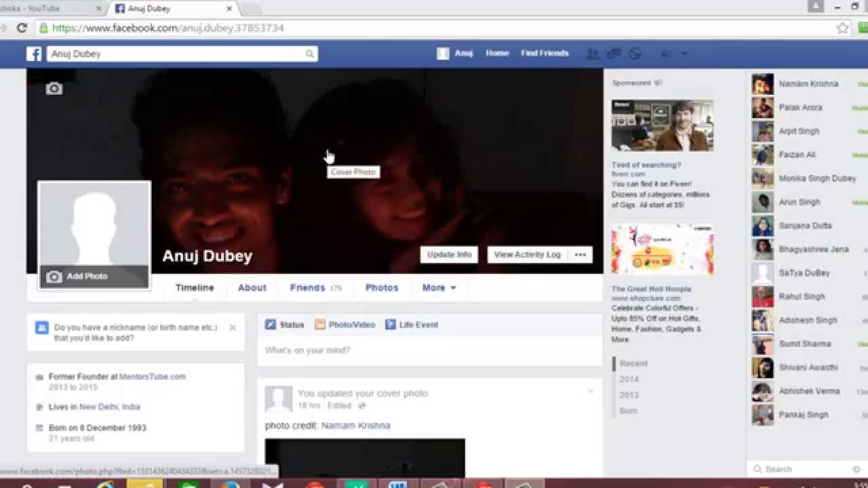
Task: Close the Anuj Dubey browser tab
Action: pos(229,9)
